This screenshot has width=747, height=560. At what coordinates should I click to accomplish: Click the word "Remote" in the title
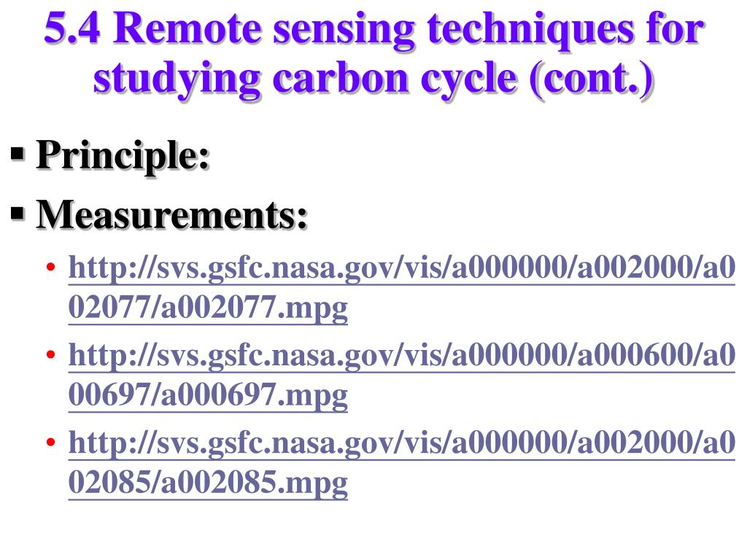[x=187, y=28]
